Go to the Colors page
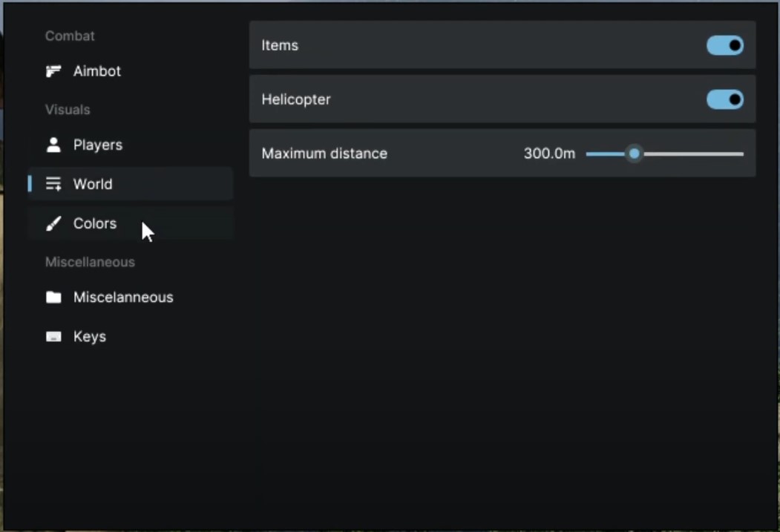 coord(94,223)
